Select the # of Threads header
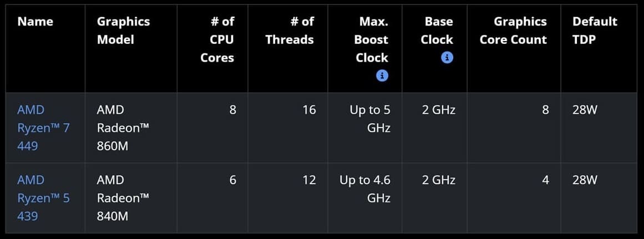 290,30
